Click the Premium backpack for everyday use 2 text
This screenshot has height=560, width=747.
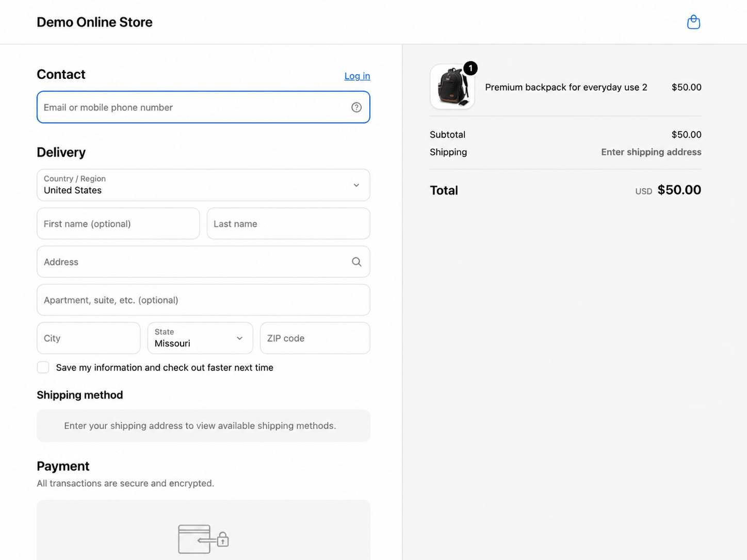[566, 87]
